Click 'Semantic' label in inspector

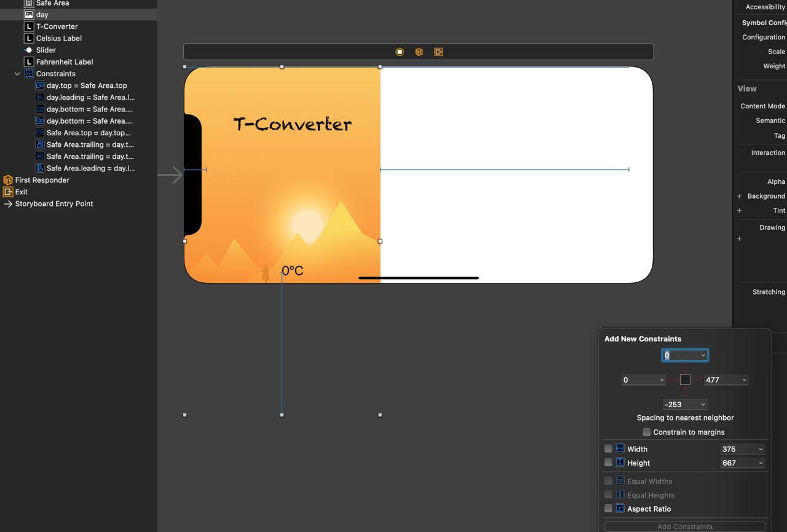click(770, 121)
